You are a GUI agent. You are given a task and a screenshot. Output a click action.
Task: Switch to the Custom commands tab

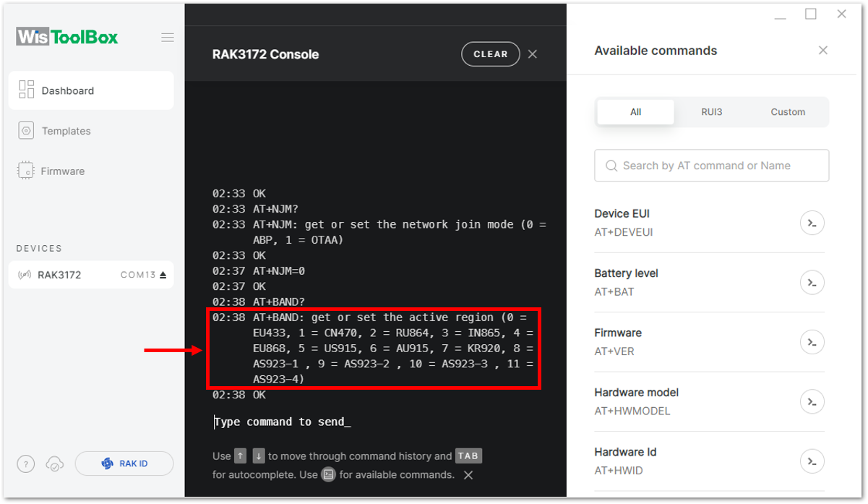click(788, 112)
